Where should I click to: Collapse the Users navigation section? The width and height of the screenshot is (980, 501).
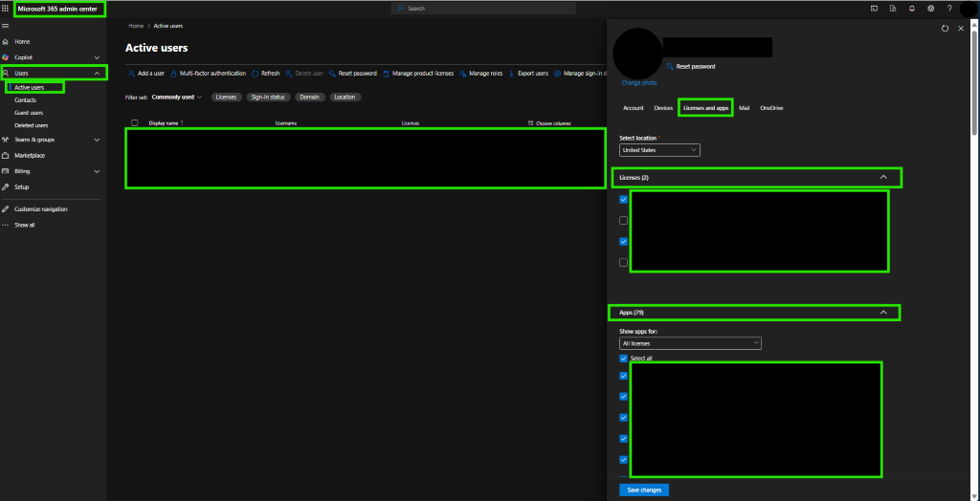pyautogui.click(x=97, y=73)
